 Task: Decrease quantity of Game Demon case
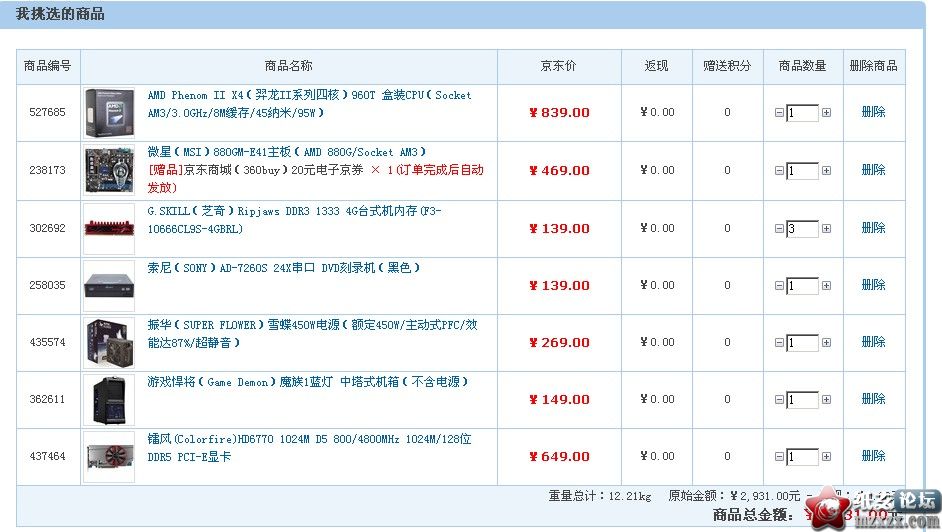[779, 400]
